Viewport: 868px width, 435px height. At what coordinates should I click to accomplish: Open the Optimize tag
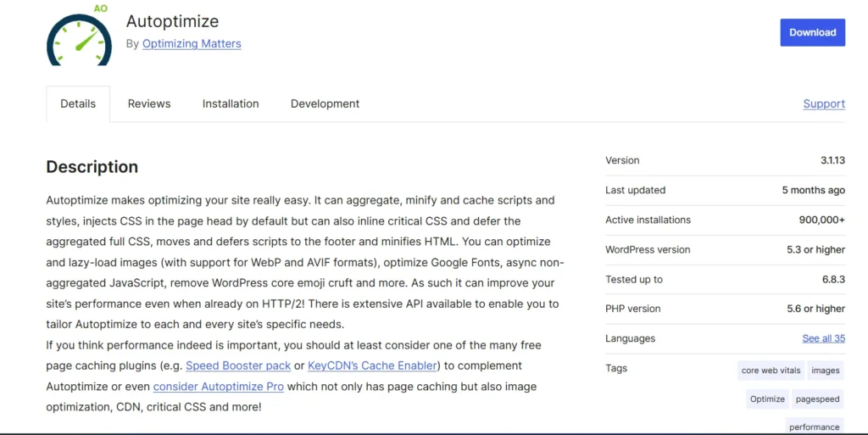pos(767,399)
